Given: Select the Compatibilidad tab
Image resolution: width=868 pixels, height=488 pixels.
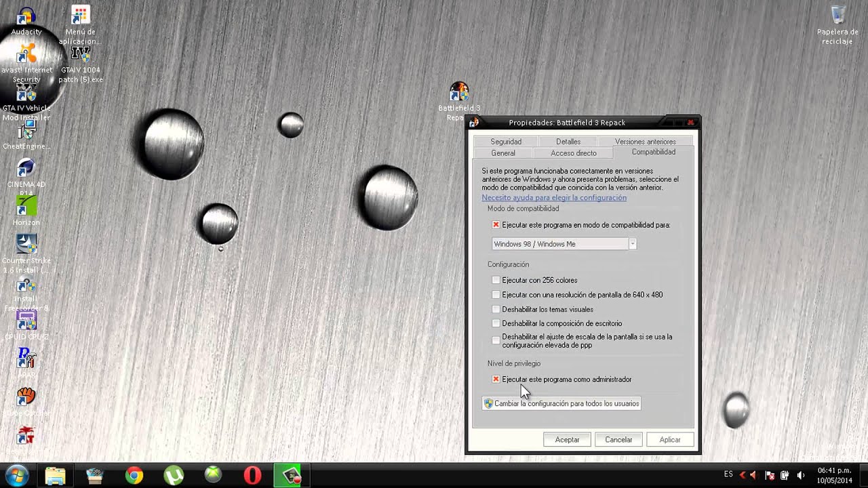Looking at the screenshot, I should coord(654,152).
